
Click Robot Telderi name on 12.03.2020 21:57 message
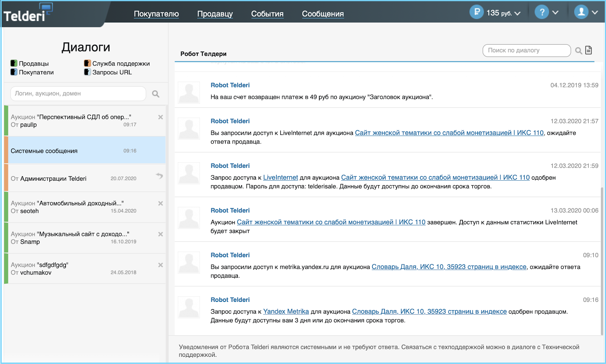coord(230,121)
